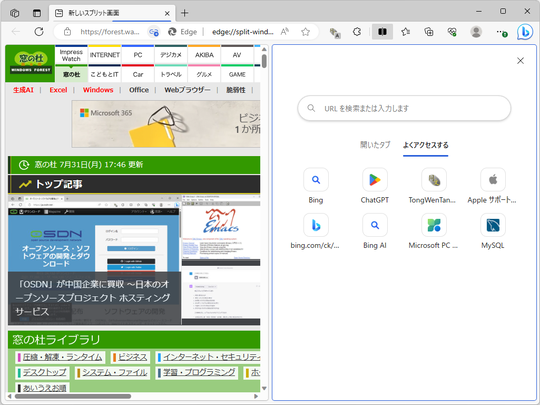This screenshot has width=540, height=405.
Task: Follow the 脆弱性 topic link
Action: [x=236, y=90]
